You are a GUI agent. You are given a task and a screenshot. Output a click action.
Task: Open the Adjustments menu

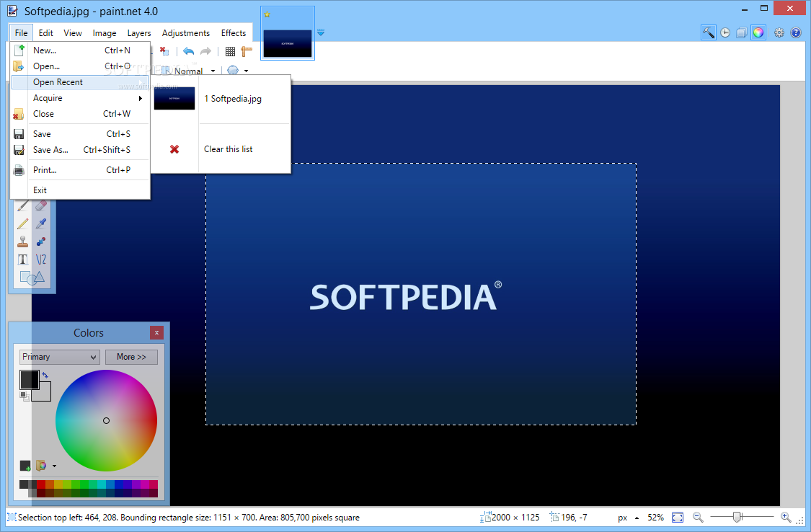coord(186,32)
